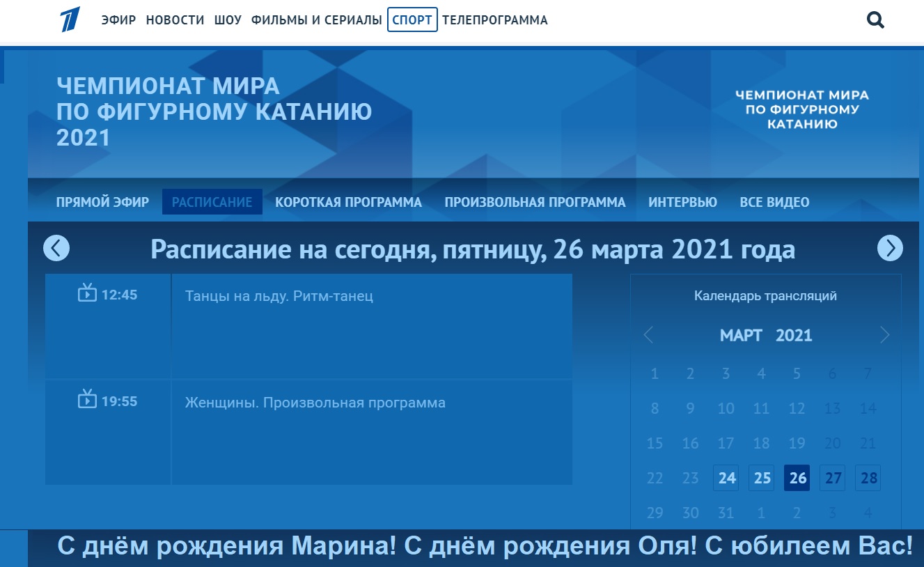924x567 pixels.
Task: Open Телепрограмма in top navigation
Action: (495, 20)
